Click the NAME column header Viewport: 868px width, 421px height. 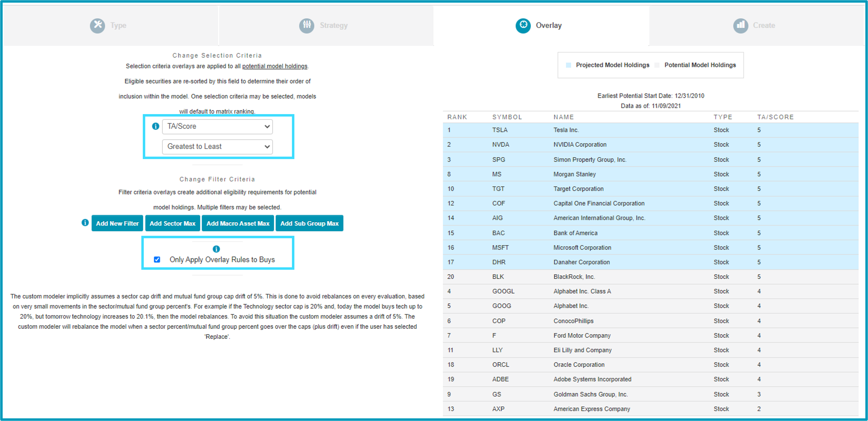[563, 117]
